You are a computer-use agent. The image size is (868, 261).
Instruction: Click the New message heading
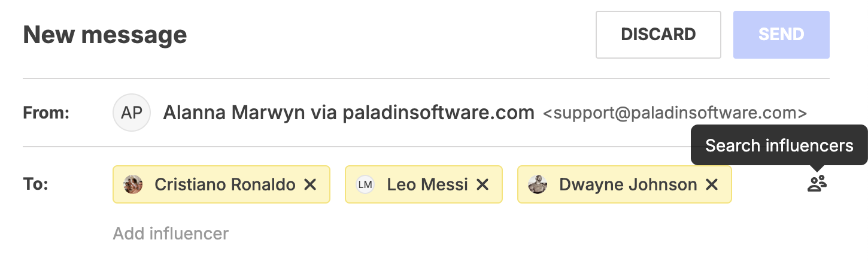pyautogui.click(x=105, y=35)
